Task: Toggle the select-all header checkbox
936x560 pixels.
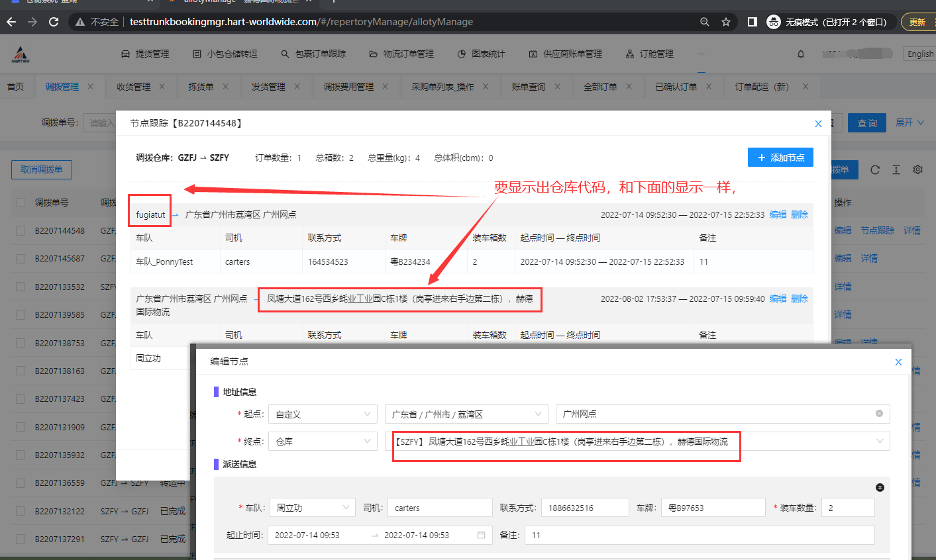Action: 21,203
